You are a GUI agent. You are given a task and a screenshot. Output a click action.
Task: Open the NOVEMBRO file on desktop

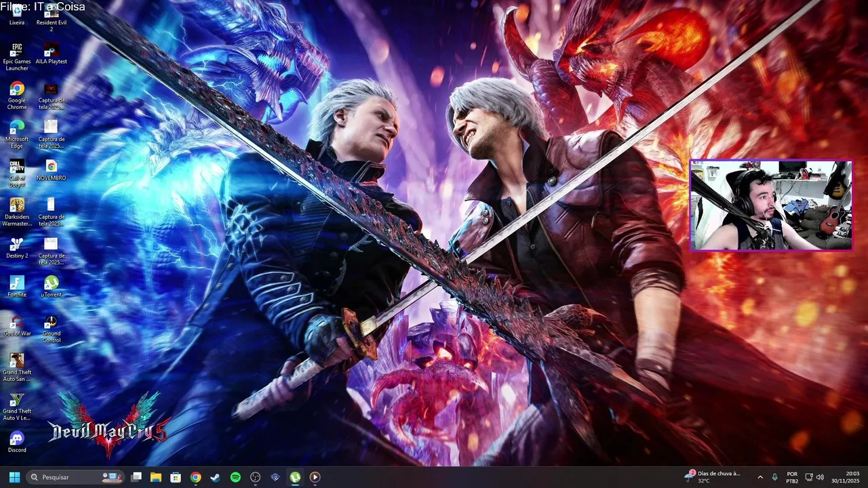tap(51, 170)
